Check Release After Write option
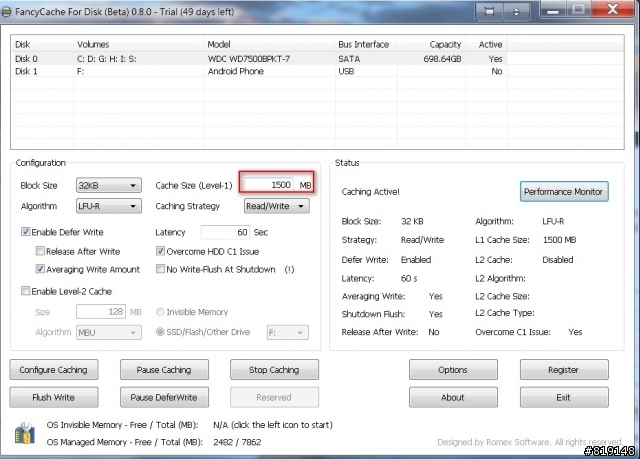The height and width of the screenshot is (459, 640). pyautogui.click(x=40, y=251)
